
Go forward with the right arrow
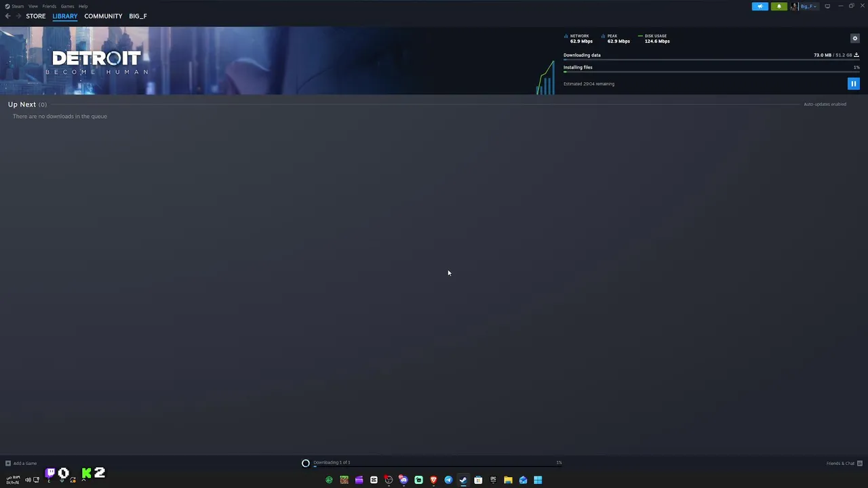click(18, 16)
